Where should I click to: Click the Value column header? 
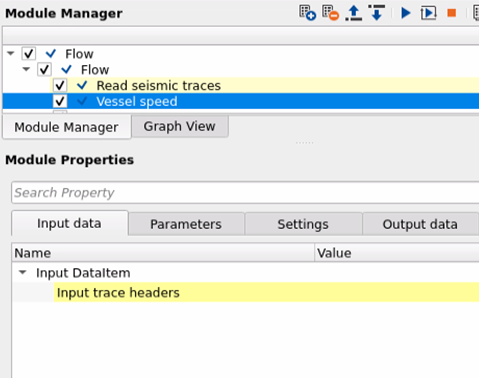coord(397,253)
